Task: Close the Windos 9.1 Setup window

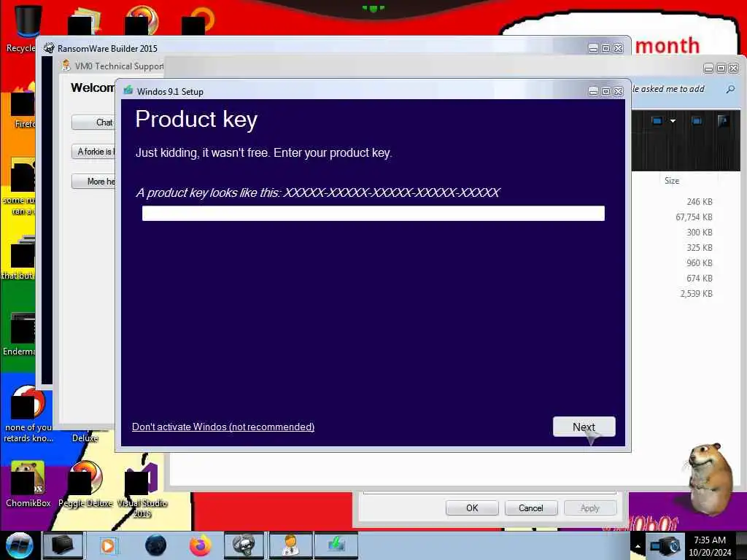Action: pos(619,91)
